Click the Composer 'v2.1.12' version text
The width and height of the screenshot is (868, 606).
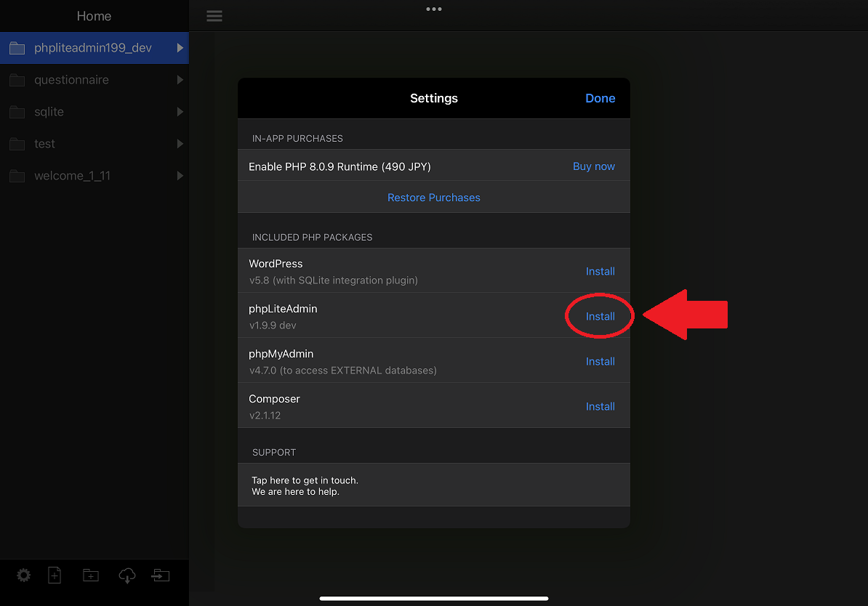265,416
